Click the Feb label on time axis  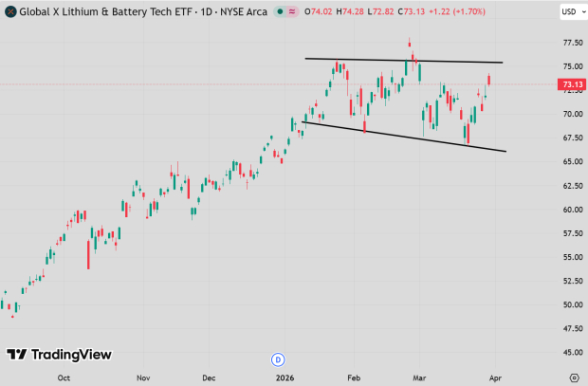(354, 377)
